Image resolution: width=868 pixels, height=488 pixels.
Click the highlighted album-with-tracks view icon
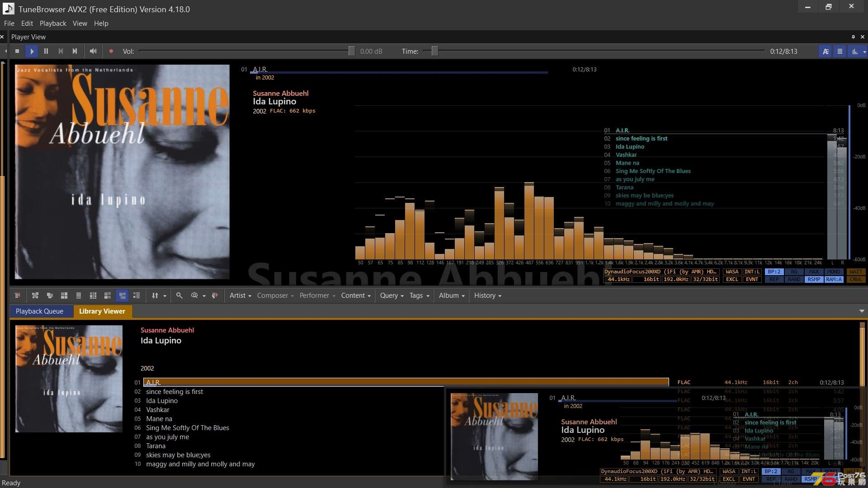tap(122, 296)
